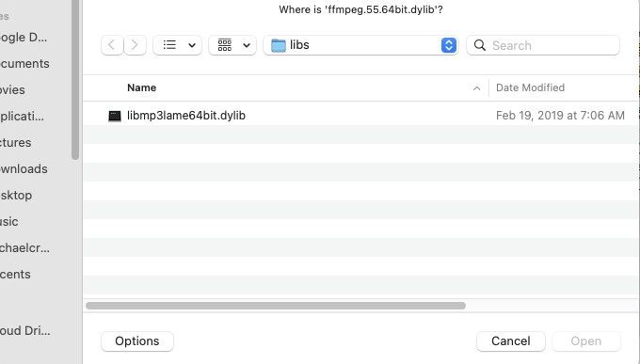Click the sidebar vertical scrollbar
The image size is (640, 364).
point(75,80)
